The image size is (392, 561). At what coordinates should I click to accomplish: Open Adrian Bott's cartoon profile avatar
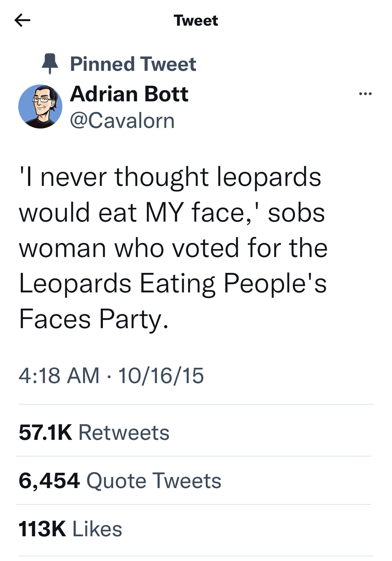40,107
